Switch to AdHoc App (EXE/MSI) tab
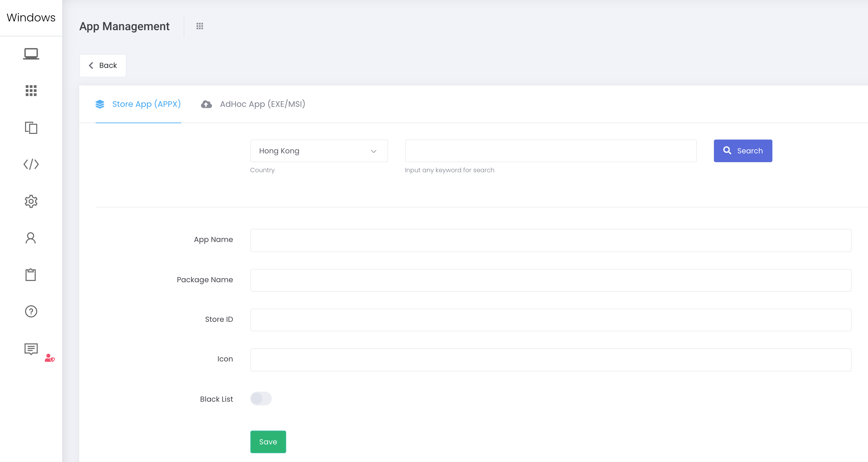The image size is (868, 462). pos(253,104)
